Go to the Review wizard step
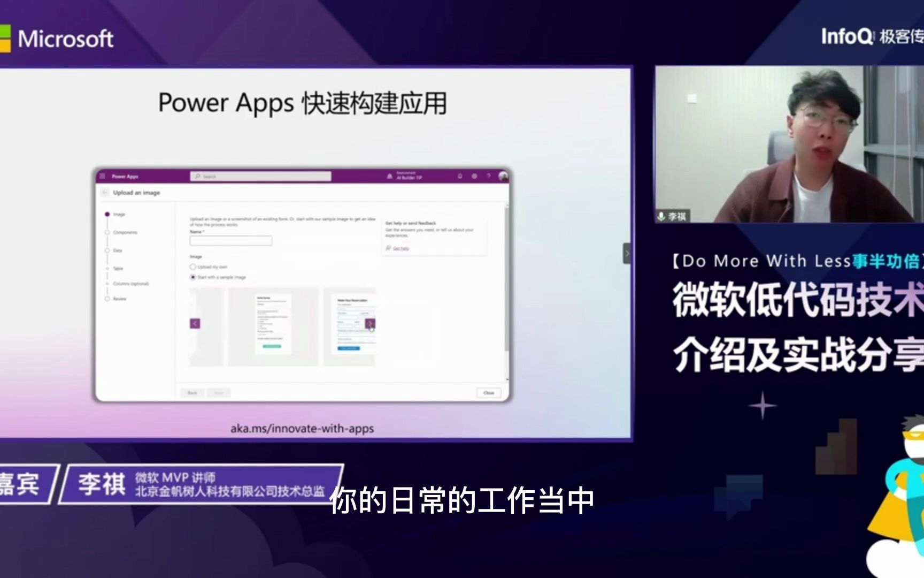The width and height of the screenshot is (924, 578). tap(116, 299)
